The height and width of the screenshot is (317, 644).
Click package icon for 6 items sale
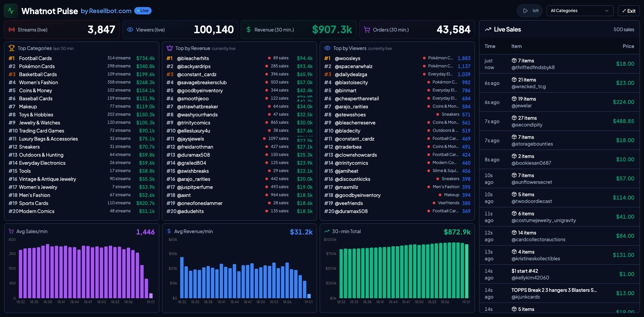coord(514,213)
